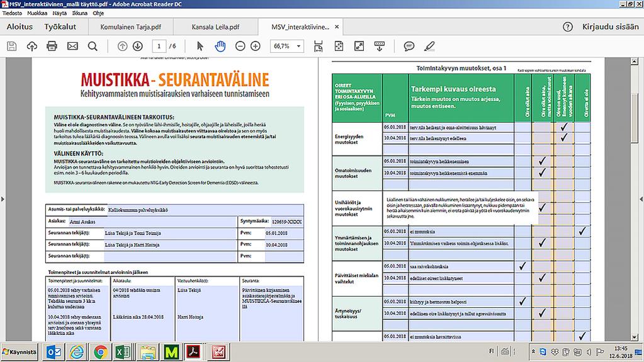Uncheck 'Oire ollut aina' for kiihtyy ja hermostuu row
Viewport: 644px width, 362px height.
(523, 302)
